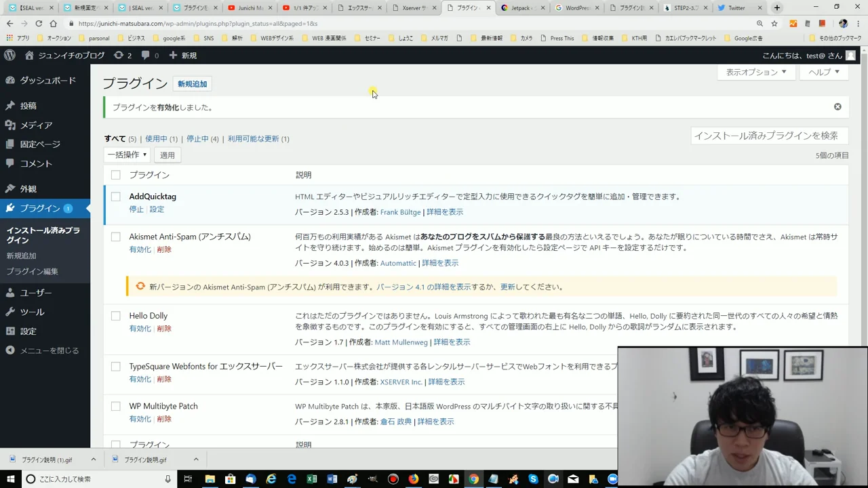Viewport: 868px width, 488px height.
Task: Open the Chrome zoom magnifier icon
Action: (x=759, y=23)
